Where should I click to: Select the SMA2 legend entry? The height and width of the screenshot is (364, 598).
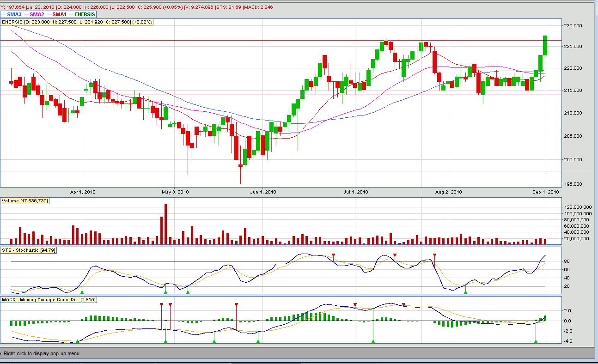(34, 14)
